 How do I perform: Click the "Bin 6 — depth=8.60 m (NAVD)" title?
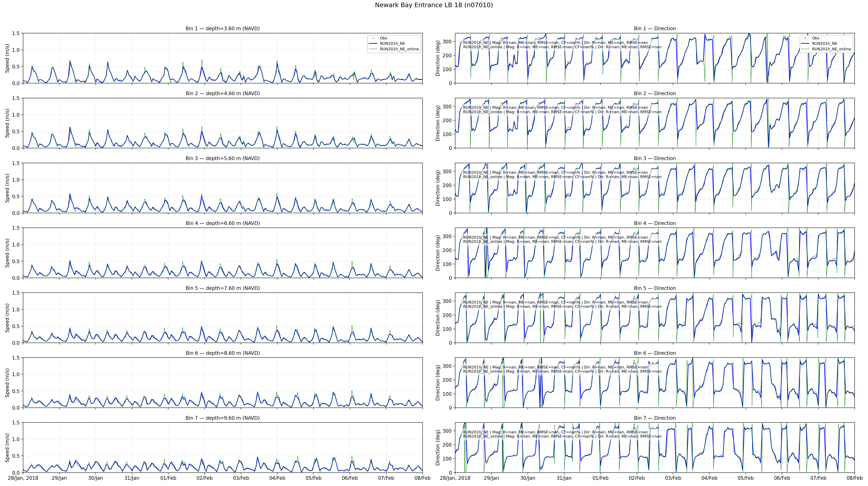tap(222, 353)
